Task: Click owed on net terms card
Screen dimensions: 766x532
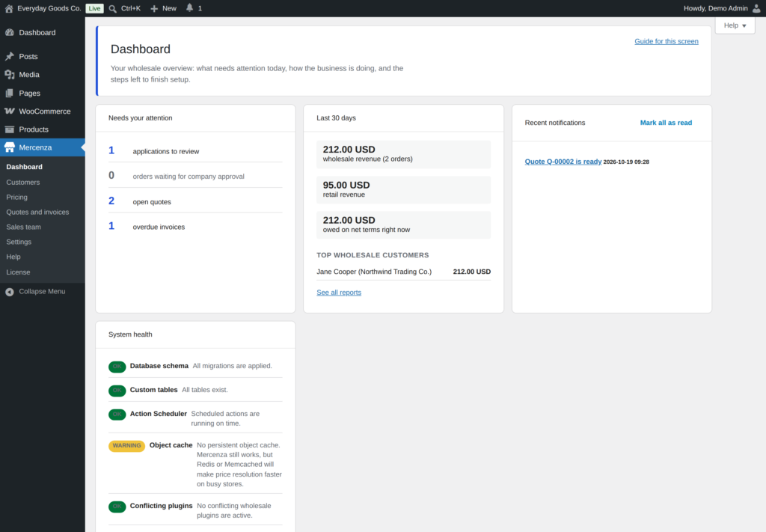Action: [x=403, y=224]
